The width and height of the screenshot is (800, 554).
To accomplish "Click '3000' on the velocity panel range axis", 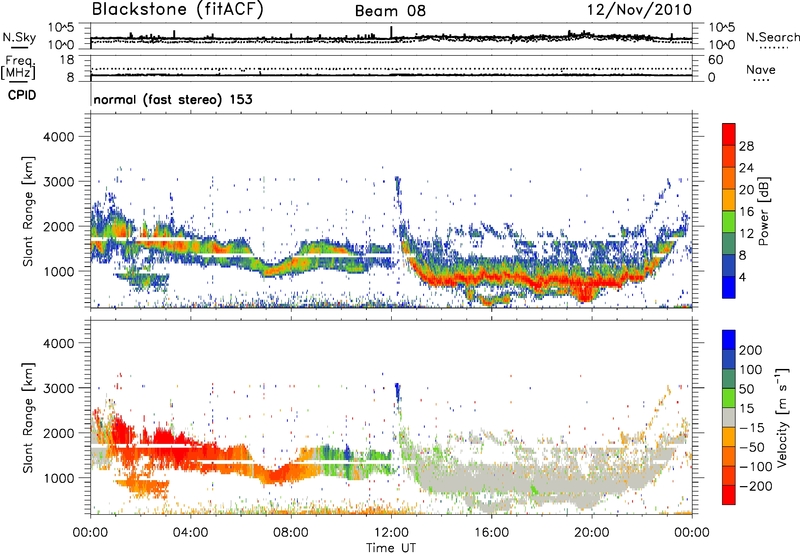I will [x=59, y=388].
